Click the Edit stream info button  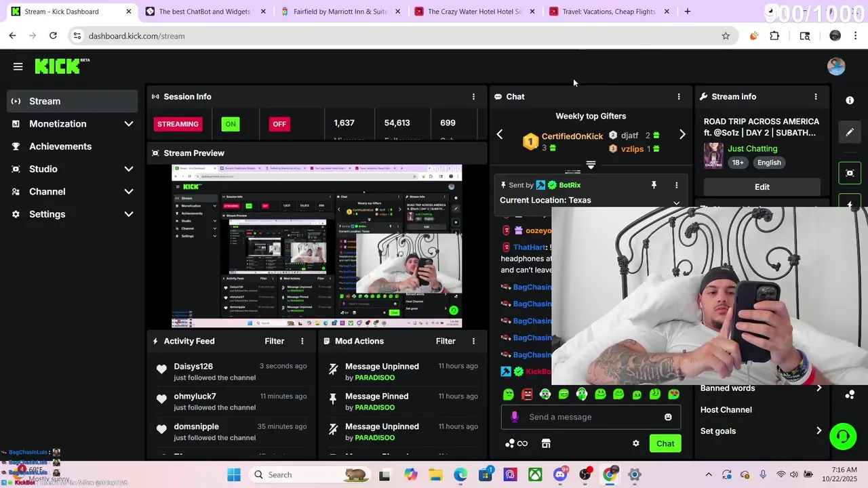[x=762, y=187]
